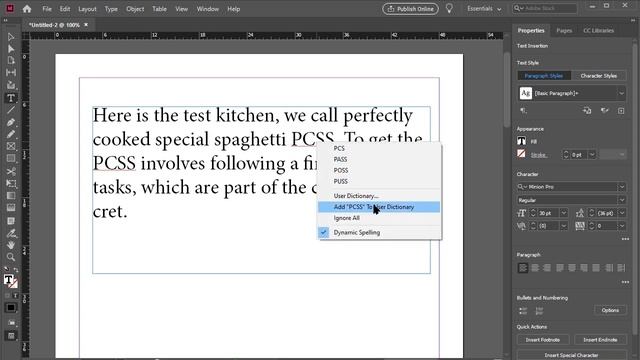Open the File menu
This screenshot has width=640, height=360.
pos(47,9)
